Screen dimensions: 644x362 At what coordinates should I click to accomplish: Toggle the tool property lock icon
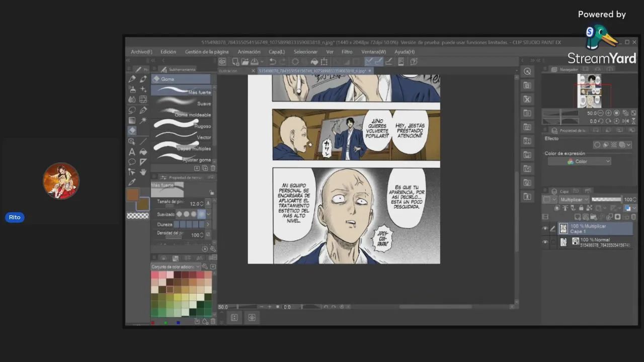(x=212, y=193)
